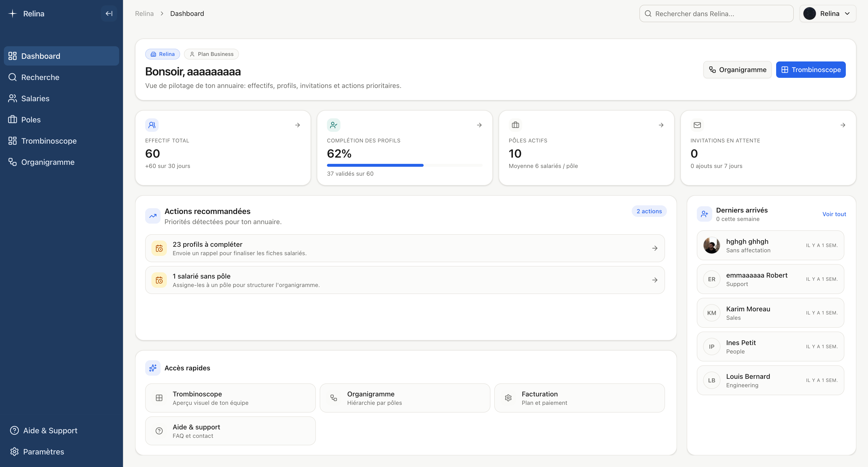Open Salaries in the sidebar
The height and width of the screenshot is (467, 868).
pos(61,98)
